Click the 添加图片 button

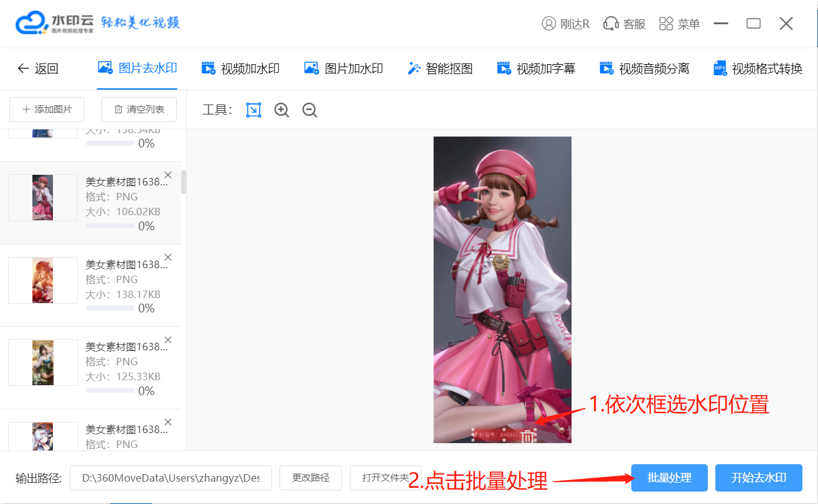[47, 110]
